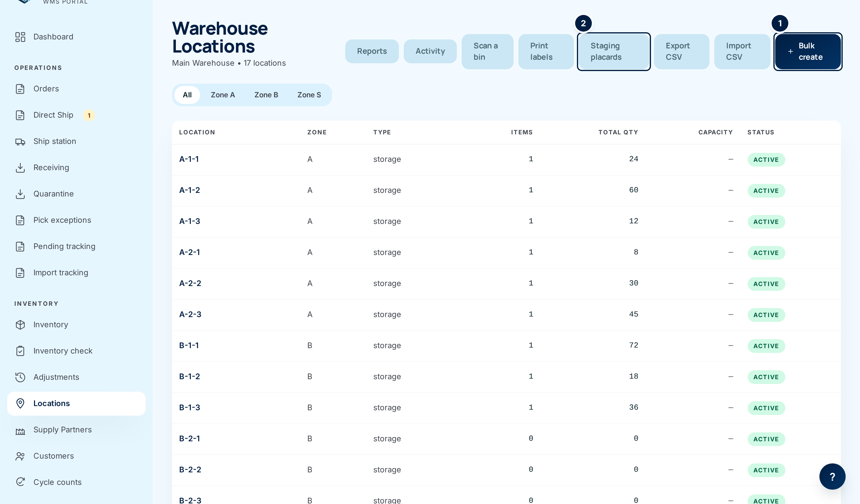This screenshot has width=860, height=504.
Task: Click the Orders document icon
Action: (x=20, y=89)
